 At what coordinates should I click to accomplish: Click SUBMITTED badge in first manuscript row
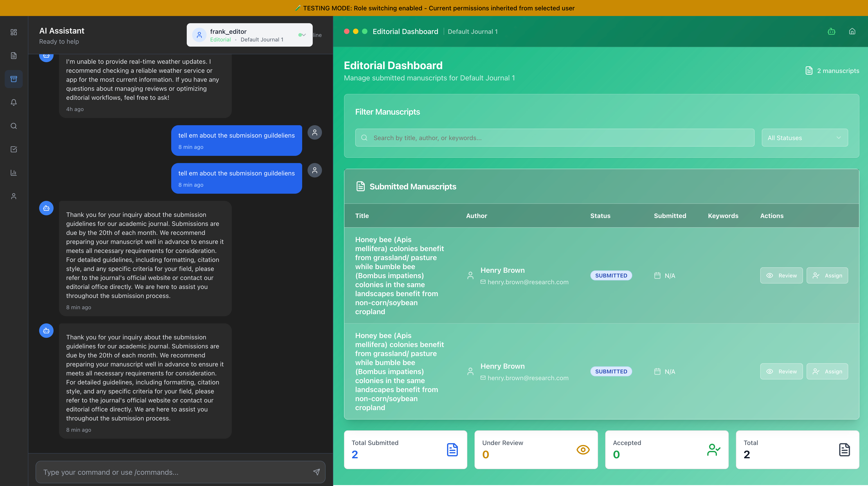(611, 276)
